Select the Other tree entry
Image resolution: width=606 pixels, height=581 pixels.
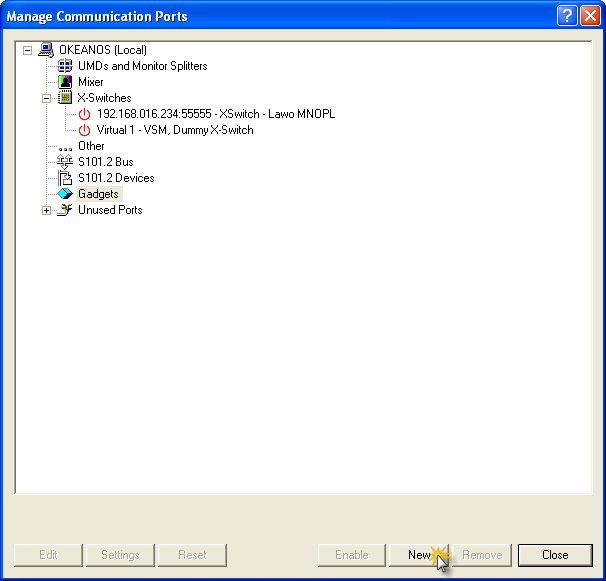(91, 146)
